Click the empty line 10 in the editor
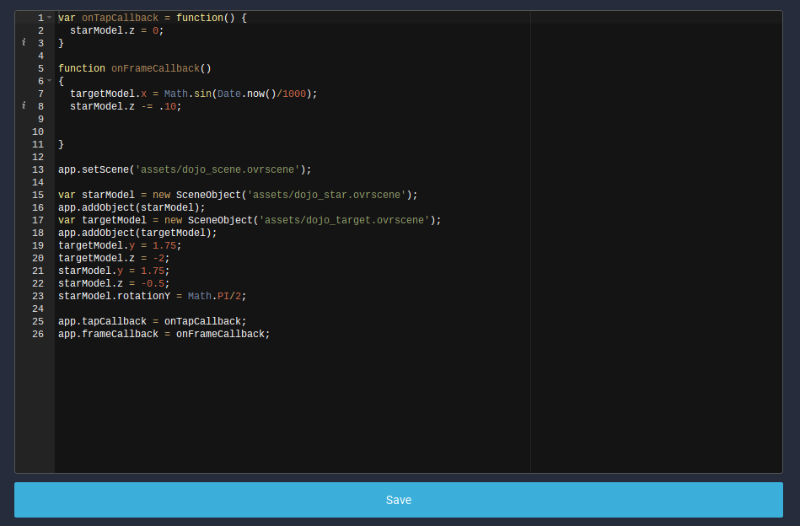Screen dimensions: 800x526 [290, 131]
